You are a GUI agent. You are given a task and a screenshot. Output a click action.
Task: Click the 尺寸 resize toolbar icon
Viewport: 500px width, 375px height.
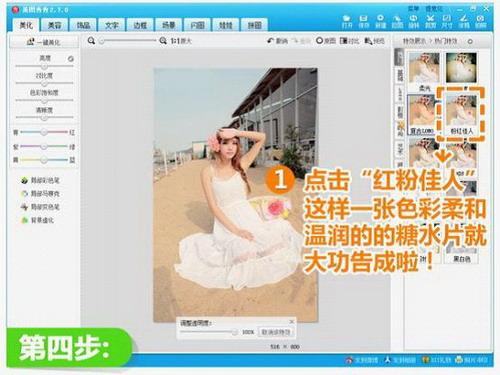coord(447,21)
